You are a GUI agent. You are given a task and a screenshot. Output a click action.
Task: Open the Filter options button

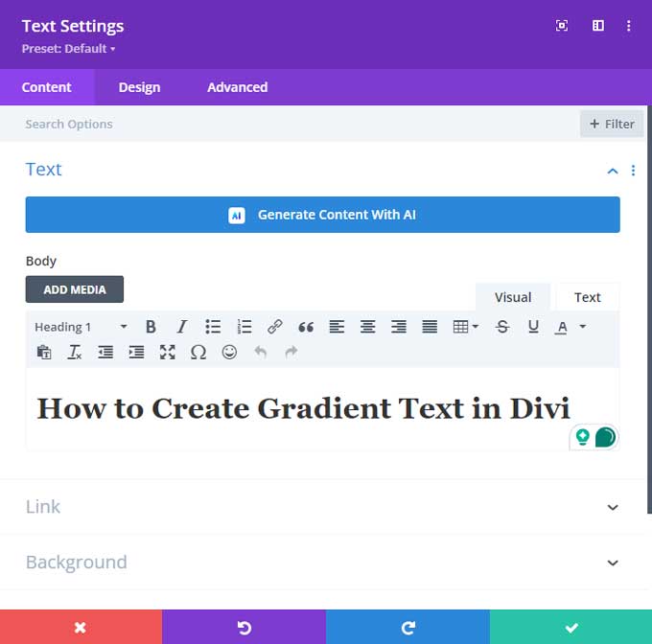[612, 124]
